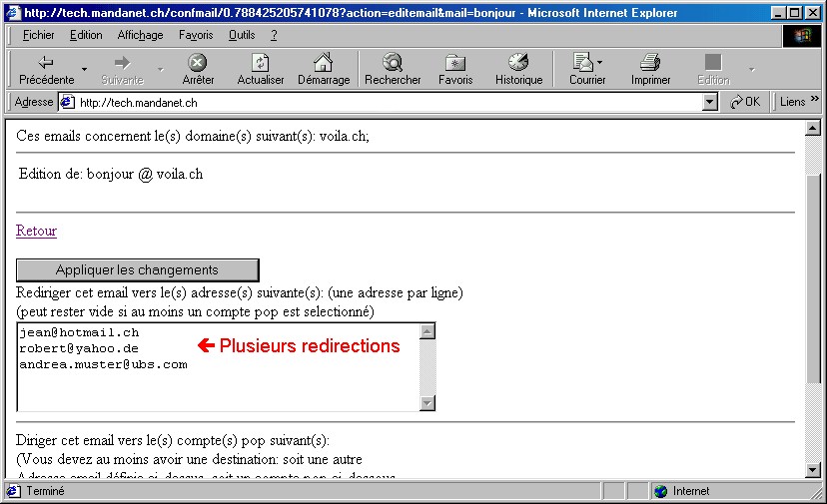The width and height of the screenshot is (827, 504).
Task: Click the page's vertical scrollbar down arrow
Action: [814, 471]
